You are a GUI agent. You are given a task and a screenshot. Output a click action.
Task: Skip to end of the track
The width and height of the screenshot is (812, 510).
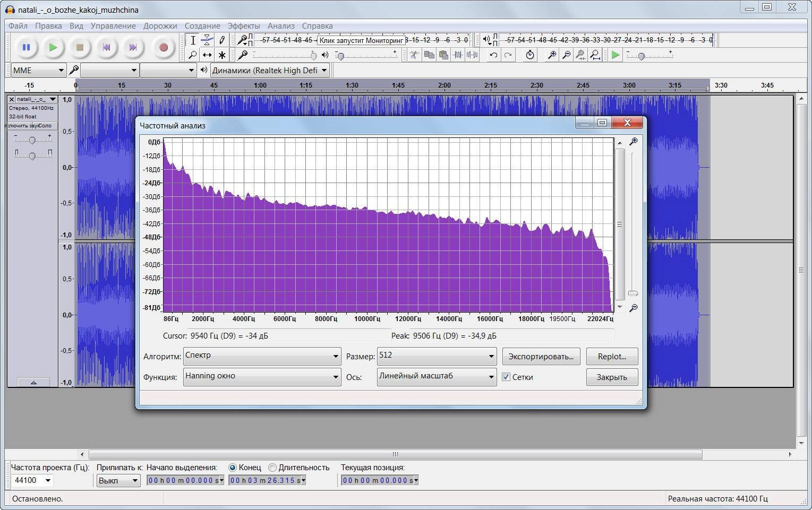pos(133,47)
